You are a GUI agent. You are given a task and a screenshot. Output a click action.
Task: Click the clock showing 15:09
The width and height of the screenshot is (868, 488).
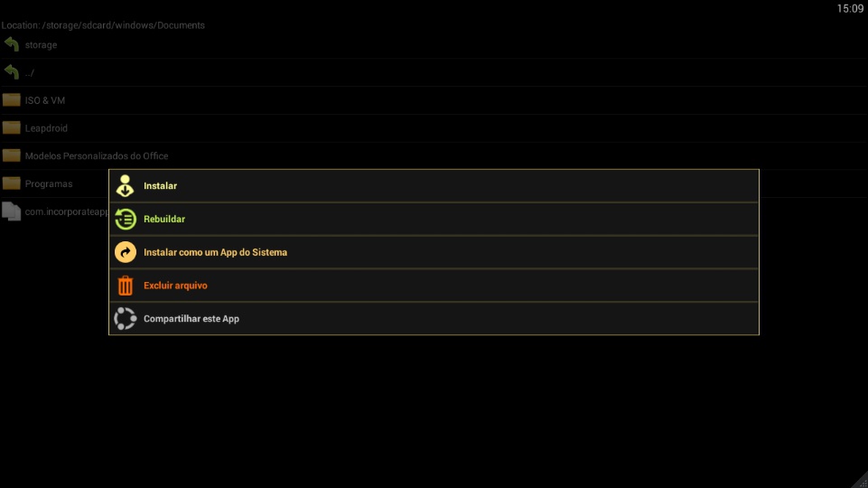pos(850,8)
